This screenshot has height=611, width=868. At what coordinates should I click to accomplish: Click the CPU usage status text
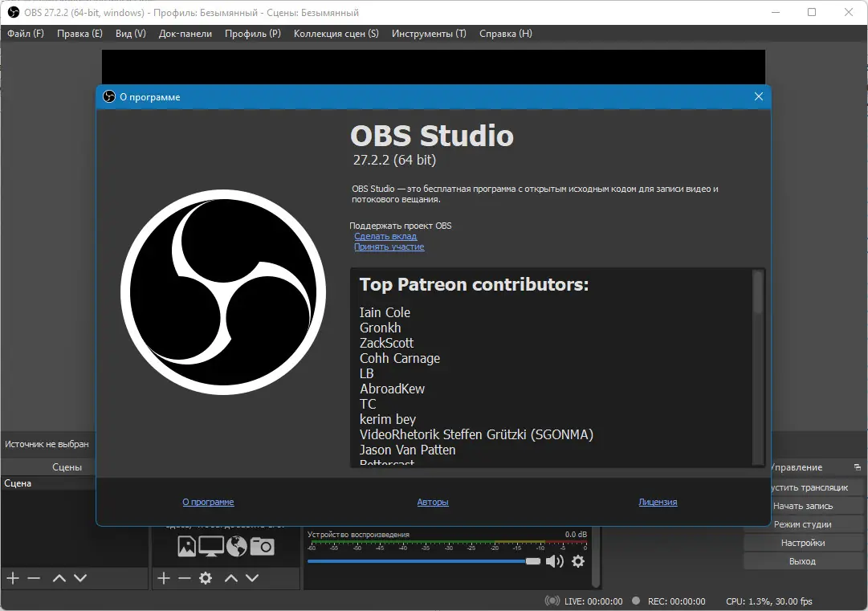[769, 601]
